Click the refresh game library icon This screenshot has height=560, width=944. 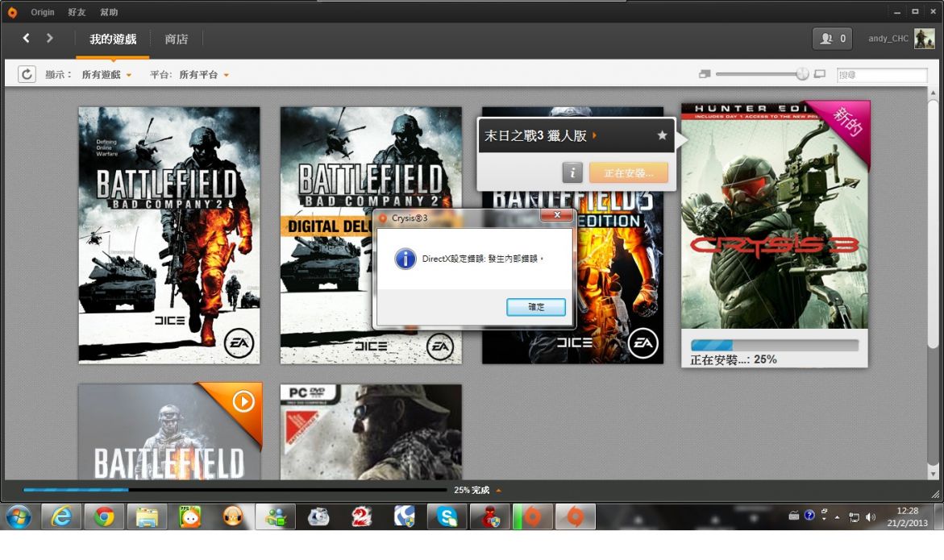point(27,74)
